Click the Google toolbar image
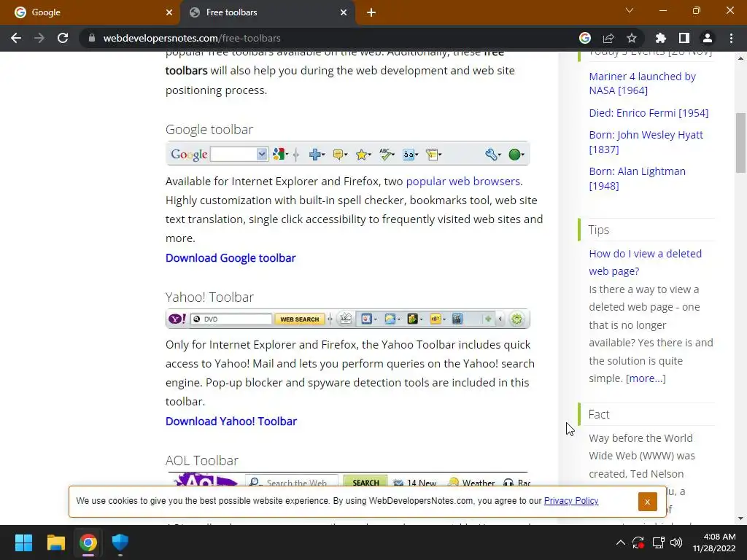 tap(347, 154)
